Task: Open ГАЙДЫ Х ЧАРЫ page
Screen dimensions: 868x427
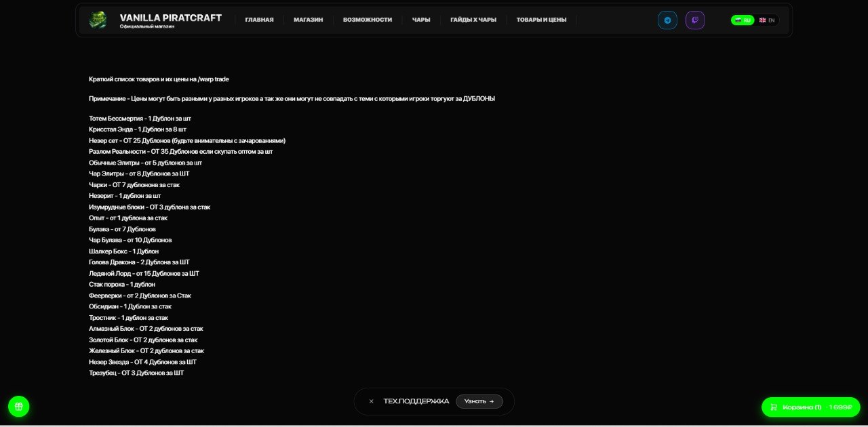Action: pyautogui.click(x=473, y=20)
